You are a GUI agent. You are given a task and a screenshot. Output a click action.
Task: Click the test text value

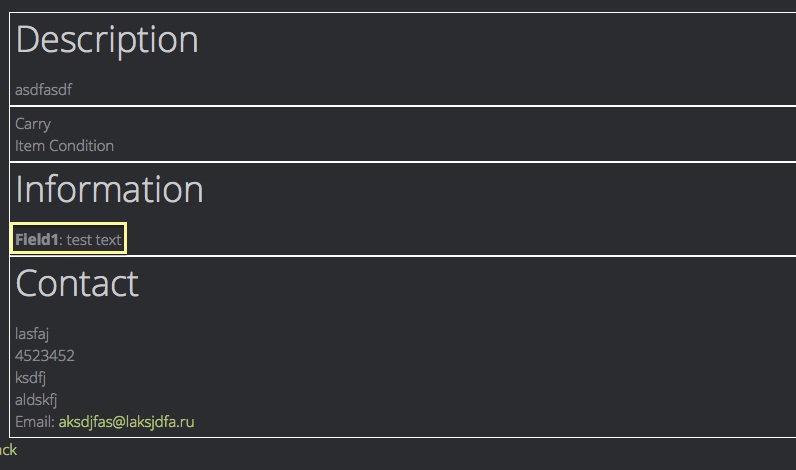point(94,240)
